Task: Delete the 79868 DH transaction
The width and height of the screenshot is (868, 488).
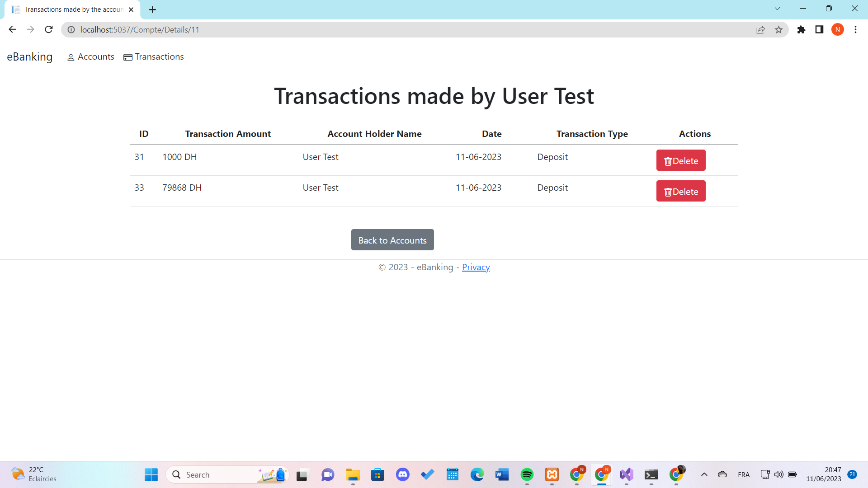Action: (x=680, y=191)
